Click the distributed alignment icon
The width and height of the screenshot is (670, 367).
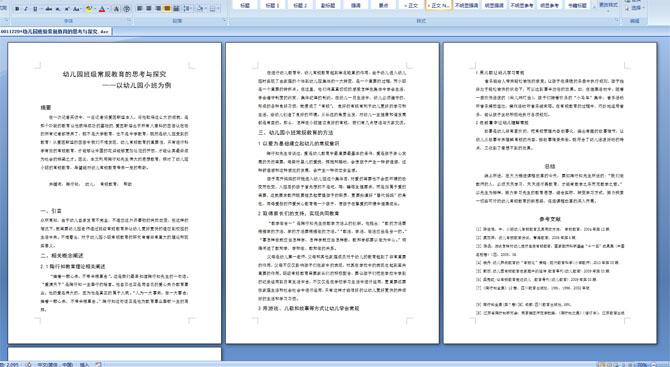coord(176,9)
